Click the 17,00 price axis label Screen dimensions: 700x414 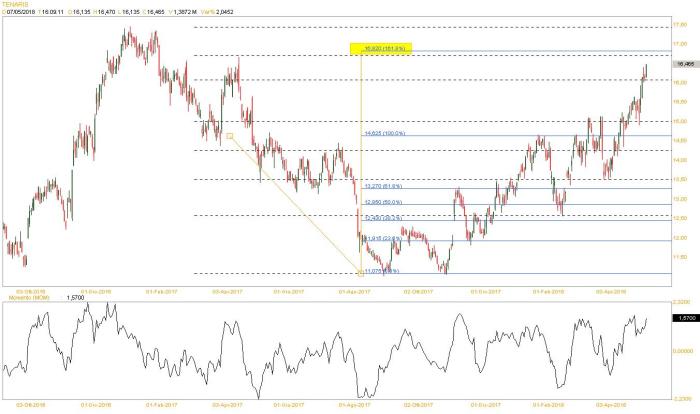(681, 44)
